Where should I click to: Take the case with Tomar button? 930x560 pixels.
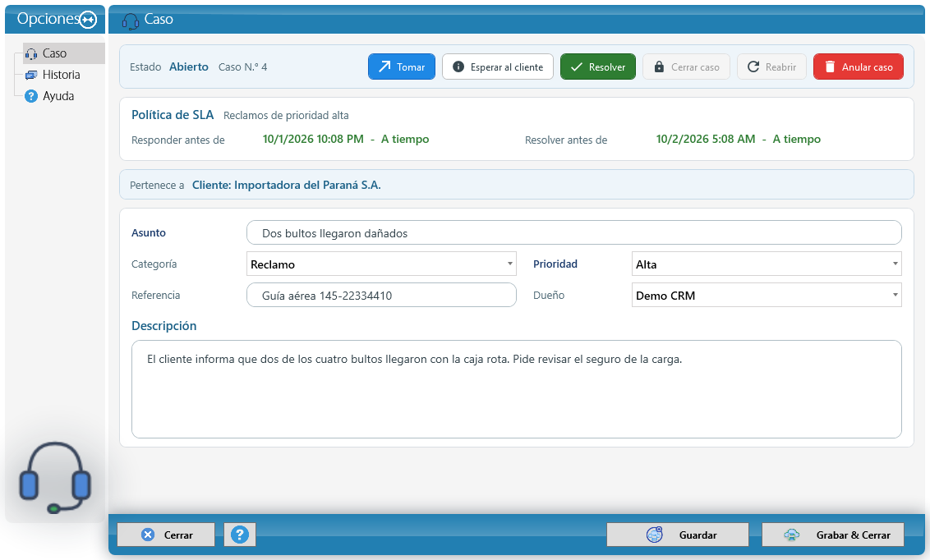402,67
